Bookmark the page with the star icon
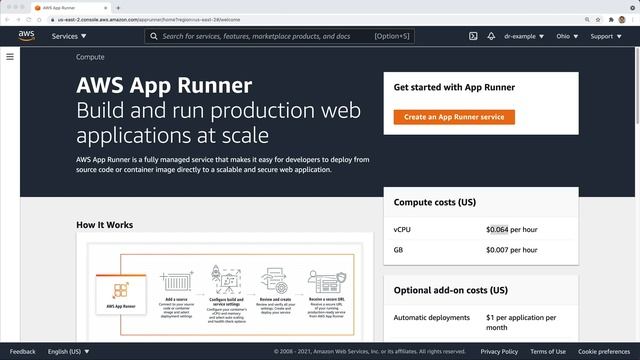 coord(598,20)
